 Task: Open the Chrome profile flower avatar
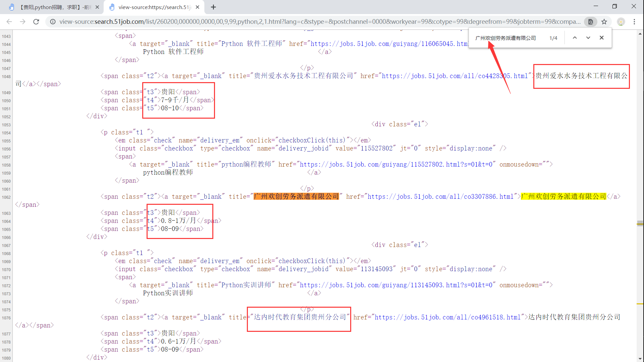coord(621,21)
